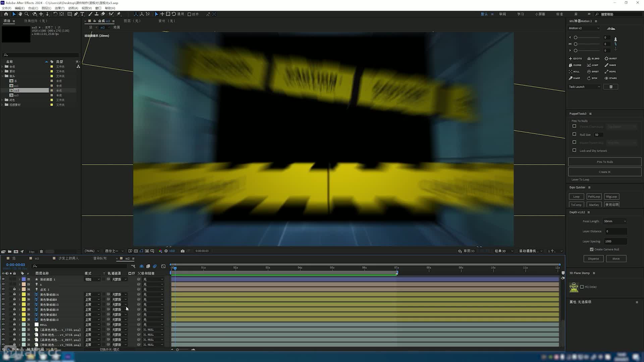Click the 3D Plane Stamp icon

coord(574,287)
